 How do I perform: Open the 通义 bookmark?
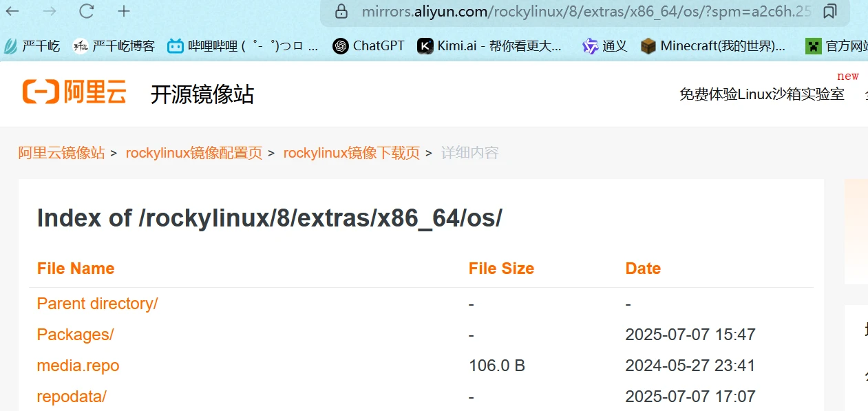click(x=605, y=46)
